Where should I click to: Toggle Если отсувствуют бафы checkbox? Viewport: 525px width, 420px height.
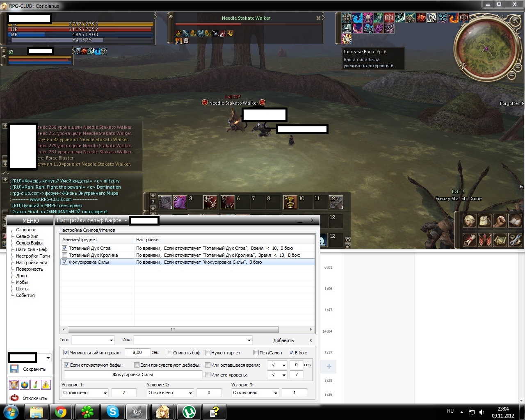click(x=67, y=365)
